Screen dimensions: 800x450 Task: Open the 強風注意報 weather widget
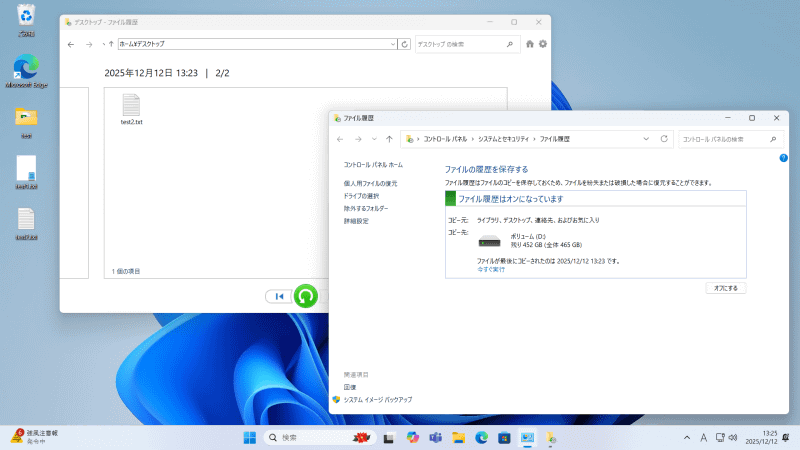tap(35, 437)
